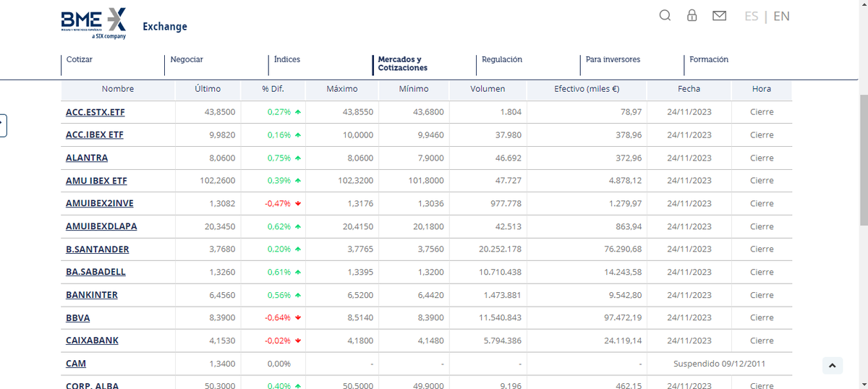Select the 20.252.178 volume for B.SANTANDER
Viewport: 868px width, 389px height.
(500, 249)
